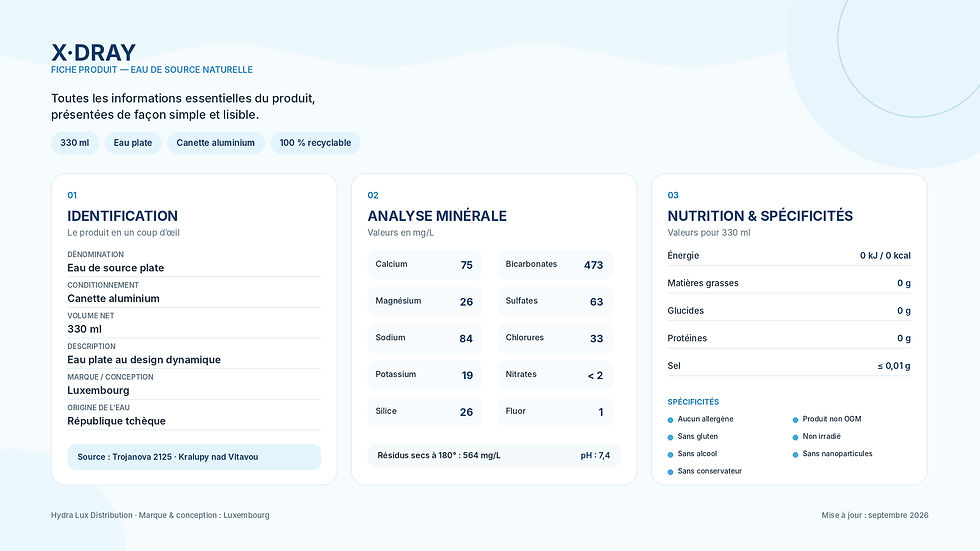The width and height of the screenshot is (980, 551).
Task: Click the Sans nanoparticules bullet item
Action: click(x=832, y=454)
